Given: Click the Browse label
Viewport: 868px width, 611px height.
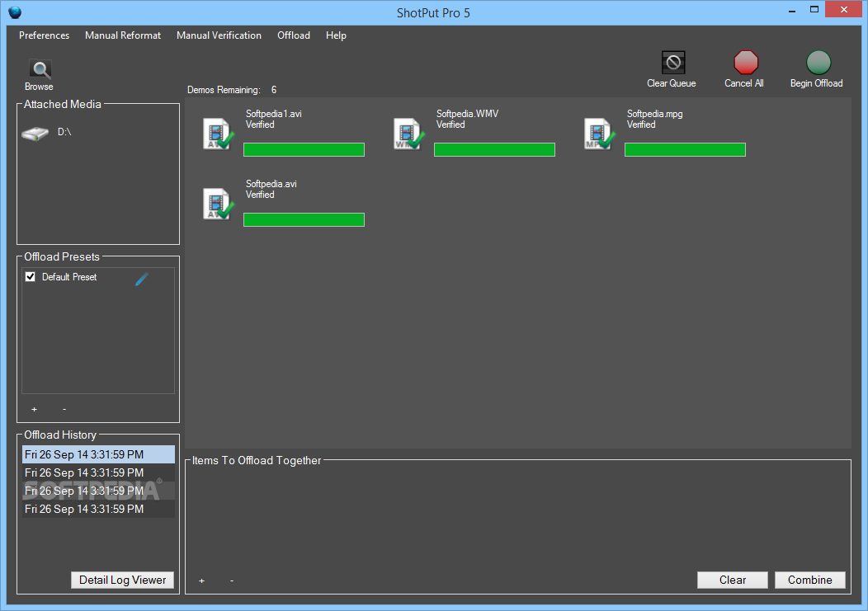Looking at the screenshot, I should [x=39, y=87].
